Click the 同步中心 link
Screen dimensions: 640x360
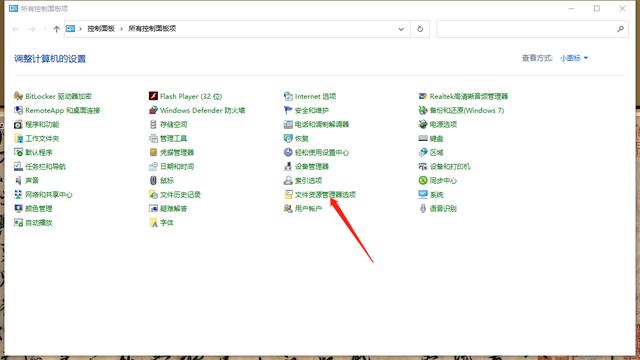443,180
